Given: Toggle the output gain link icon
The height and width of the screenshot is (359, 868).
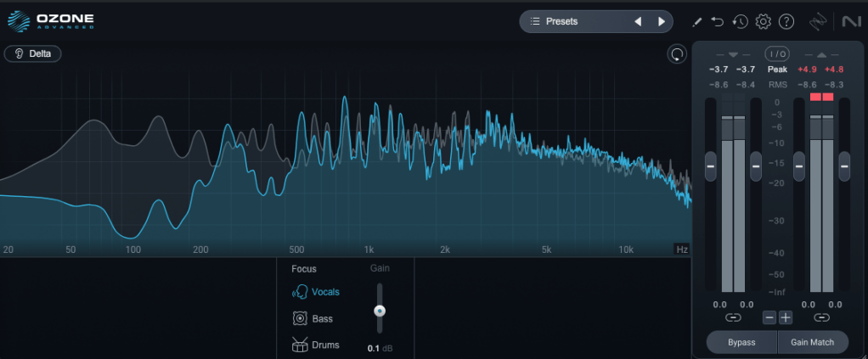Looking at the screenshot, I should point(821,318).
